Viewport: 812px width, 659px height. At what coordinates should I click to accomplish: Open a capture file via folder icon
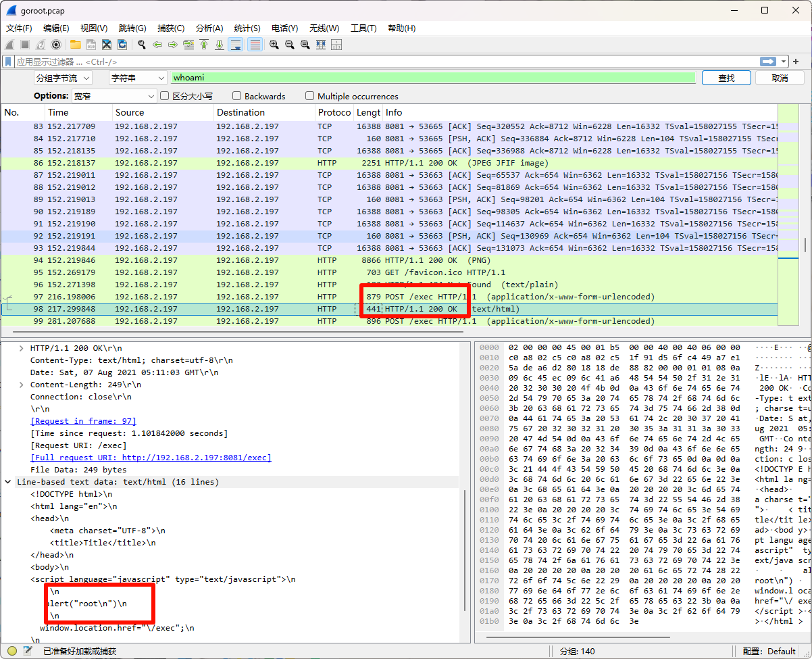75,45
